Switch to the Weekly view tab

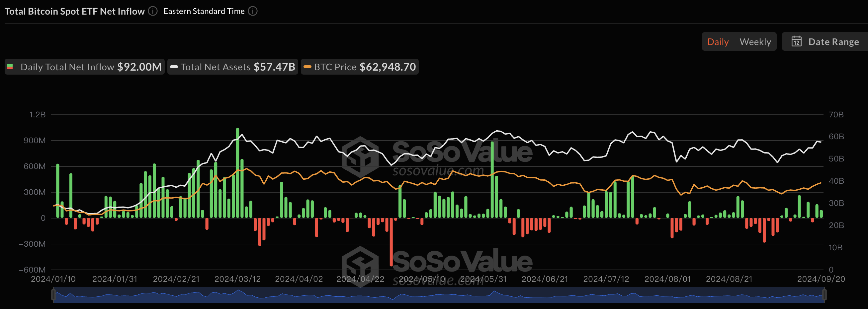[755, 42]
